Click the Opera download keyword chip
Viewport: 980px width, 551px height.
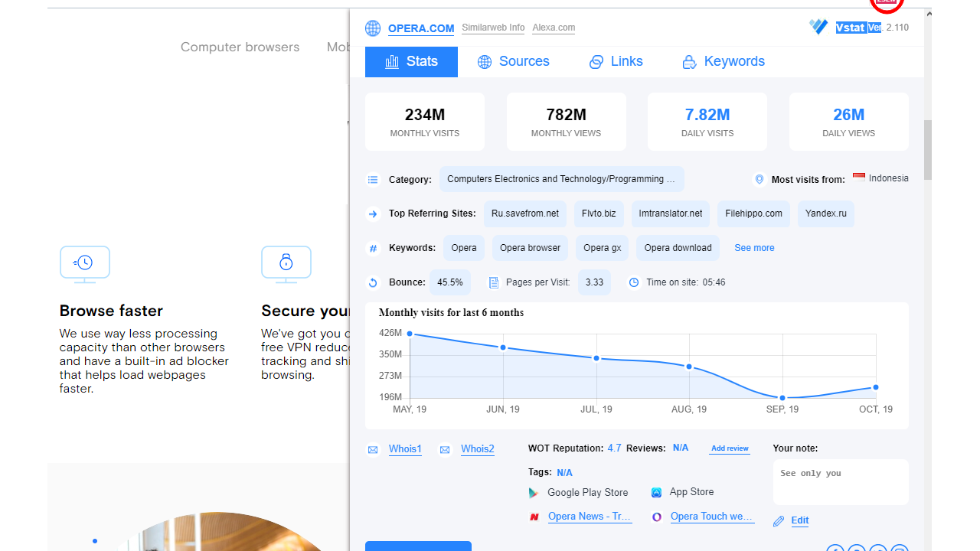678,248
